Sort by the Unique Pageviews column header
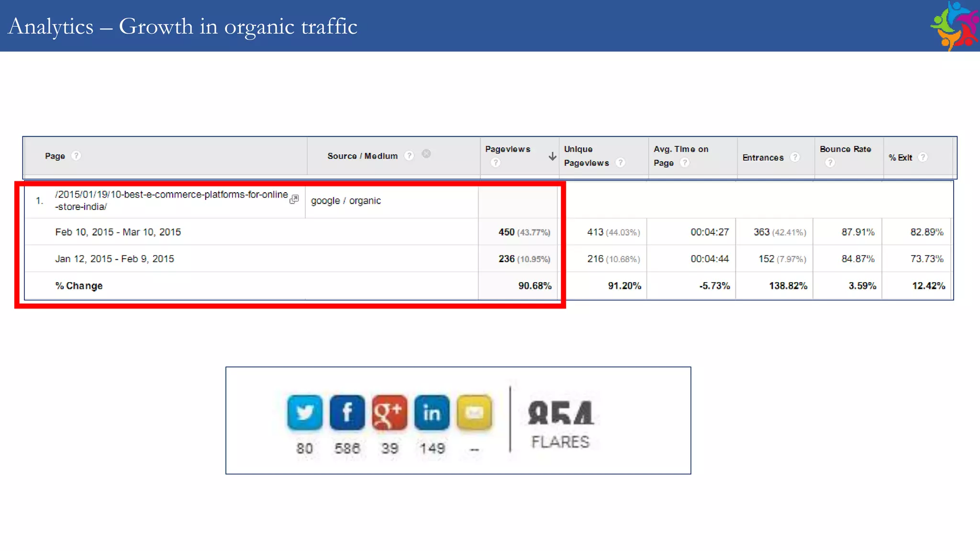The image size is (980, 551). [x=587, y=156]
